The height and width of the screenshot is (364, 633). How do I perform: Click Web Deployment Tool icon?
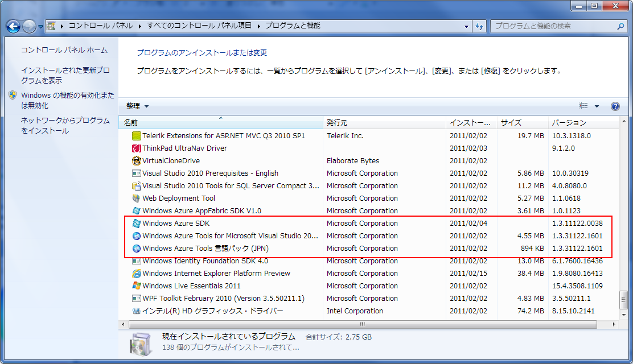point(137,198)
